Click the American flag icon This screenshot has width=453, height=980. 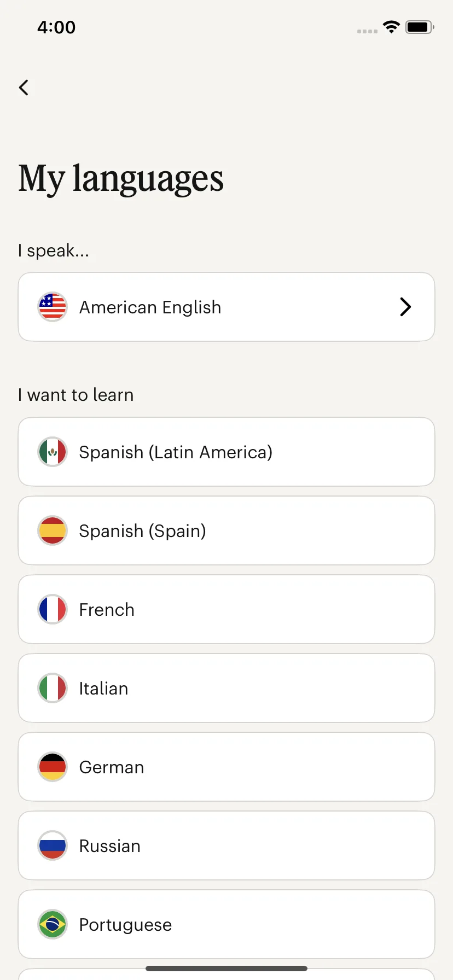pyautogui.click(x=53, y=307)
